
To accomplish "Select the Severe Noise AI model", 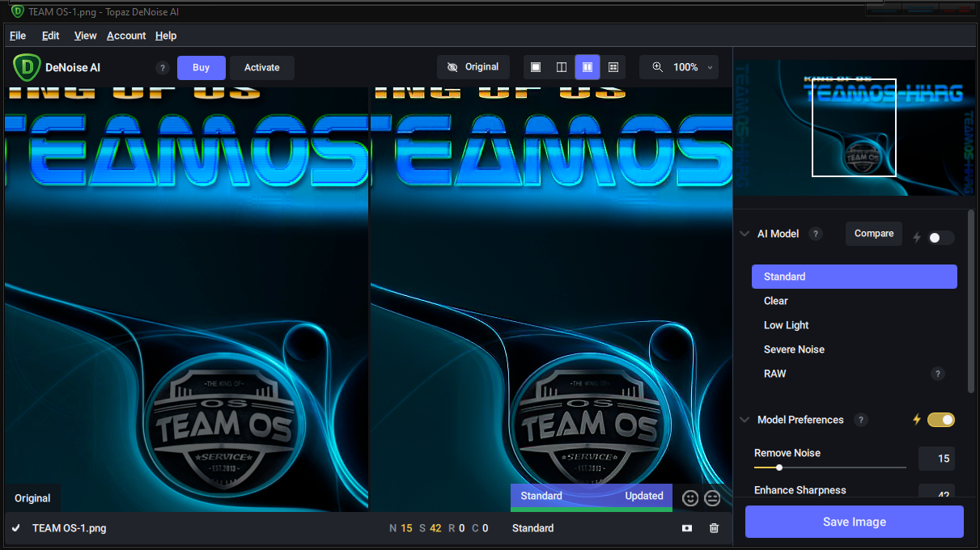I will coord(855,349).
